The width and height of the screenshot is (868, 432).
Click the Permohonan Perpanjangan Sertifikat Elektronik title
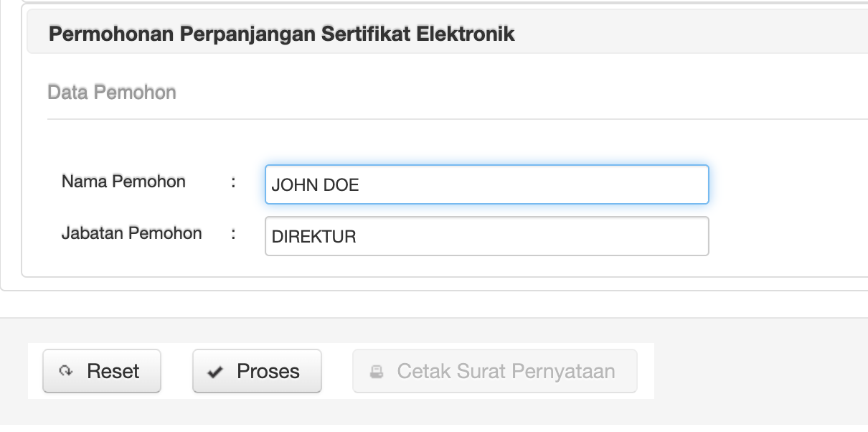(x=281, y=33)
